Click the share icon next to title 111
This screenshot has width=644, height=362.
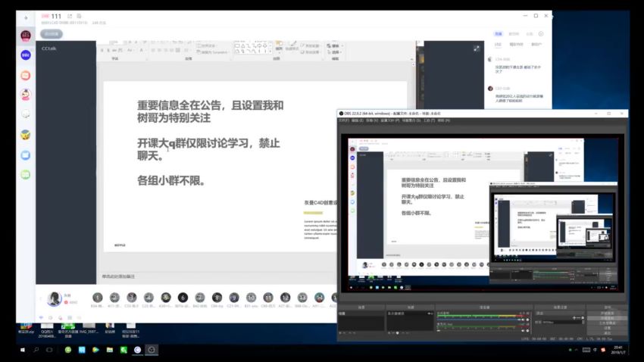(x=70, y=16)
